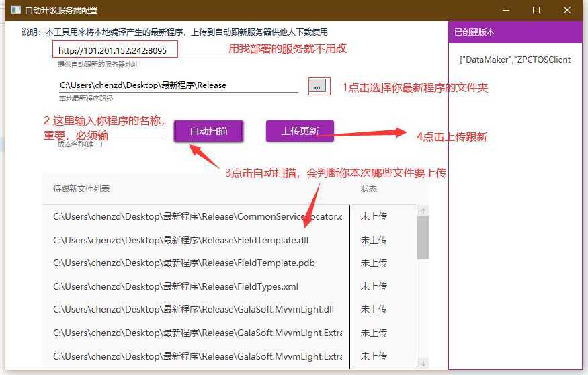Click 未上传 status for FieldTemplate.dll
The height and width of the screenshot is (375, 588).
pos(374,240)
